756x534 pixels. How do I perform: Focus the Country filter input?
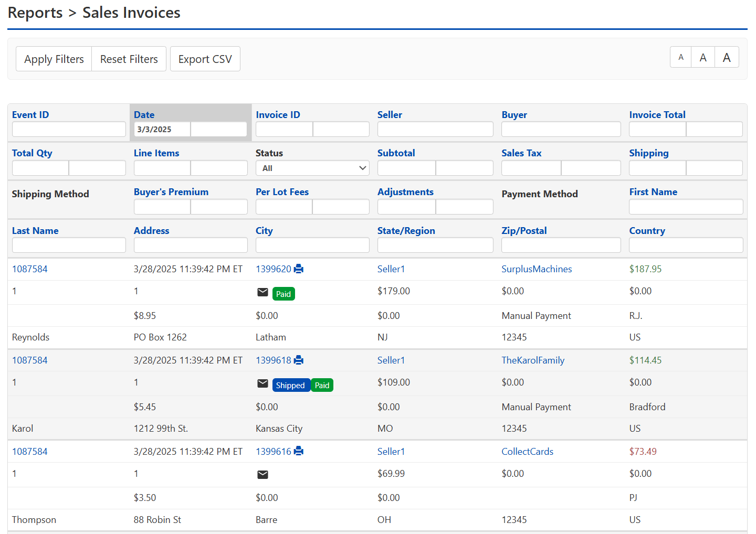(x=686, y=245)
